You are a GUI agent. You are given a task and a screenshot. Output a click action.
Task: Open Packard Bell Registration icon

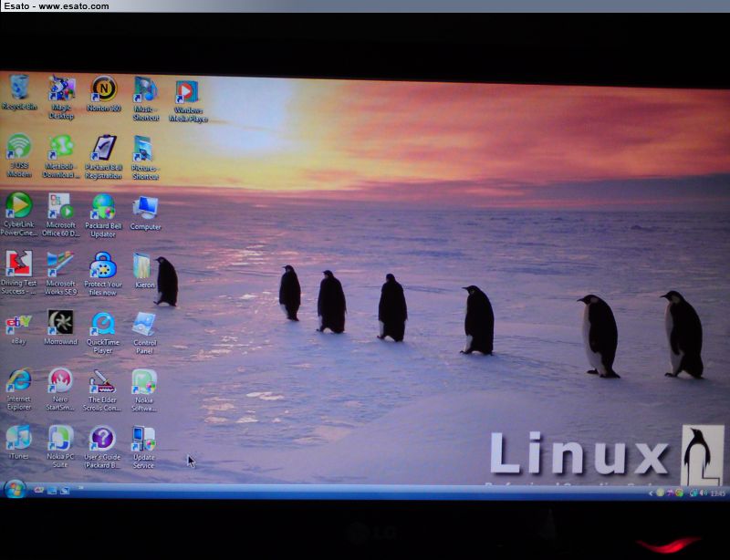[x=103, y=158]
